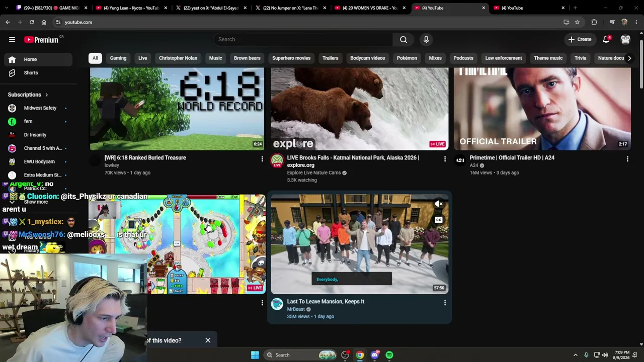Click the taskbar microphone indicator

click(x=586, y=355)
